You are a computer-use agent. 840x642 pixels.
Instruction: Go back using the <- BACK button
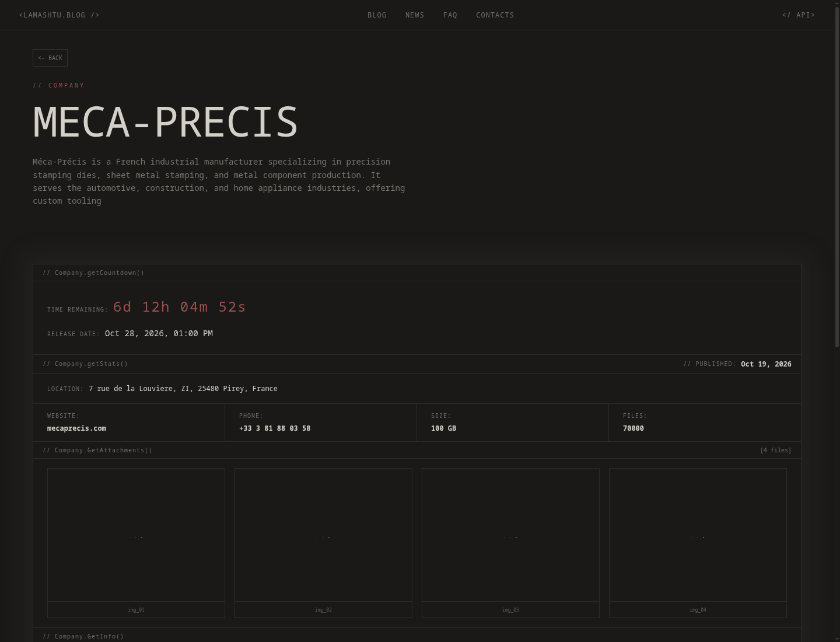(50, 58)
